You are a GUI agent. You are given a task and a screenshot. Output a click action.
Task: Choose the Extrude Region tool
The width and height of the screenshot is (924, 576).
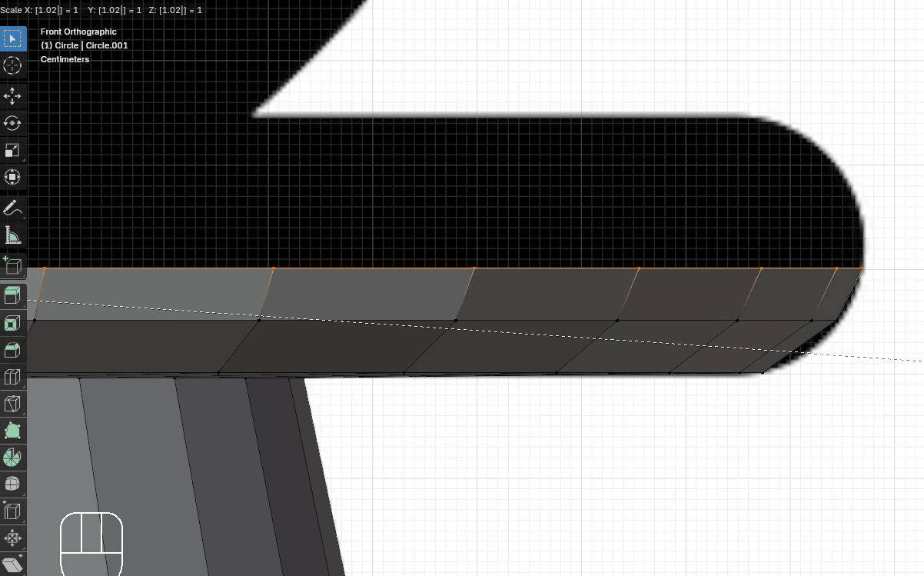[12, 295]
